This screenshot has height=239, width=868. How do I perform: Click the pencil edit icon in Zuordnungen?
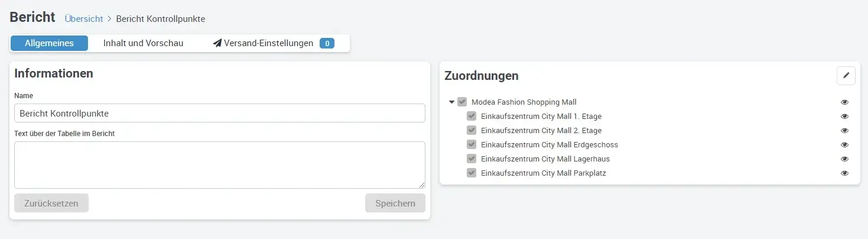coord(846,75)
